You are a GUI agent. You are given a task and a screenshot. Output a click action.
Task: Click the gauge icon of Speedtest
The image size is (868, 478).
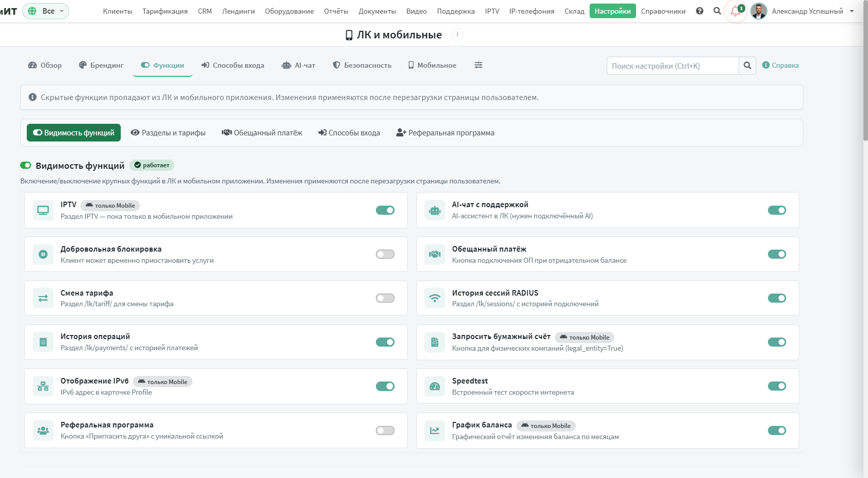coord(435,387)
